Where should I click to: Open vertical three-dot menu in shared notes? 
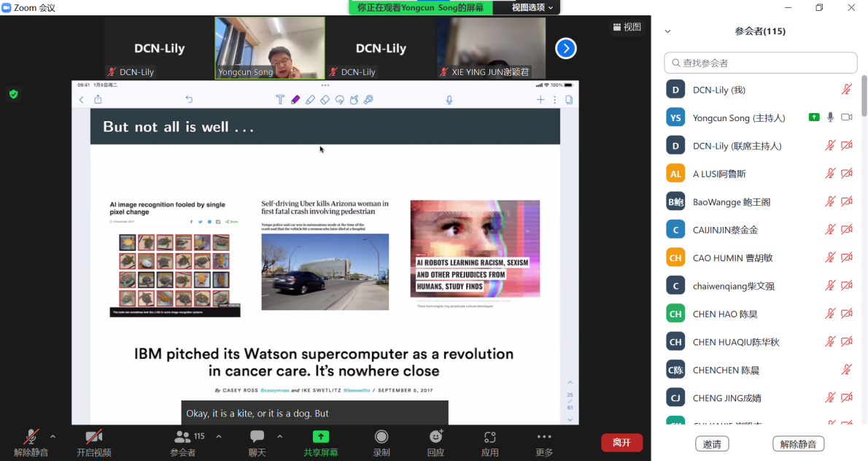point(554,100)
